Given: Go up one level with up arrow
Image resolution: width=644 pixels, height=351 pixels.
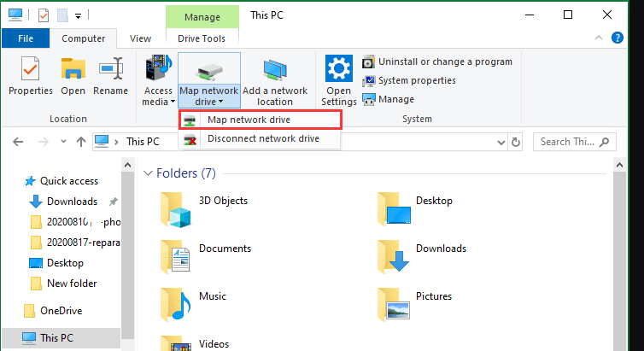Looking at the screenshot, I should click(x=81, y=142).
